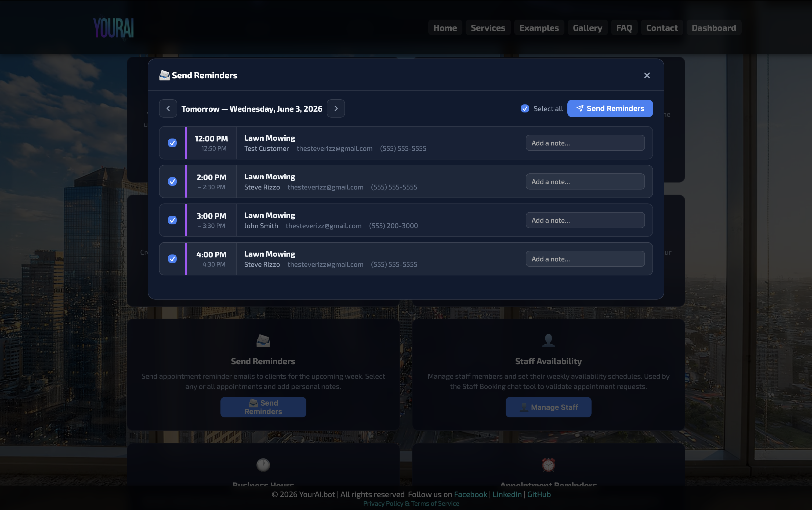
Task: Click the Manage Staff button
Action: click(x=548, y=407)
